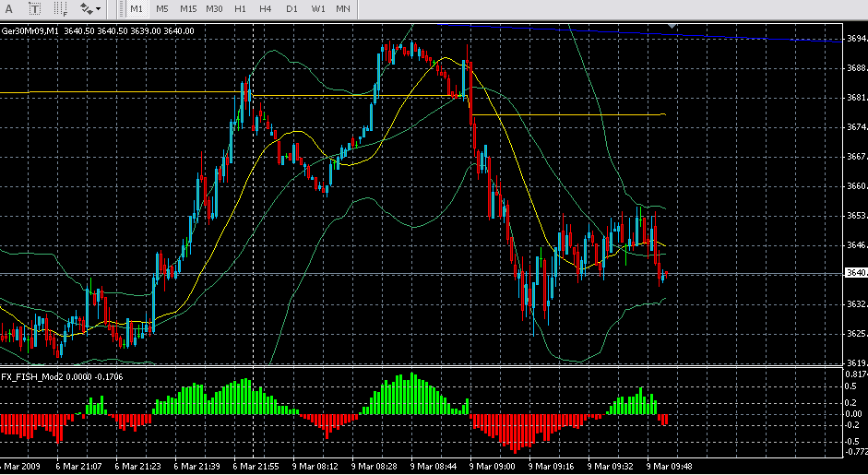Switch to M1 timeframe
The width and height of the screenshot is (868, 475).
click(136, 8)
